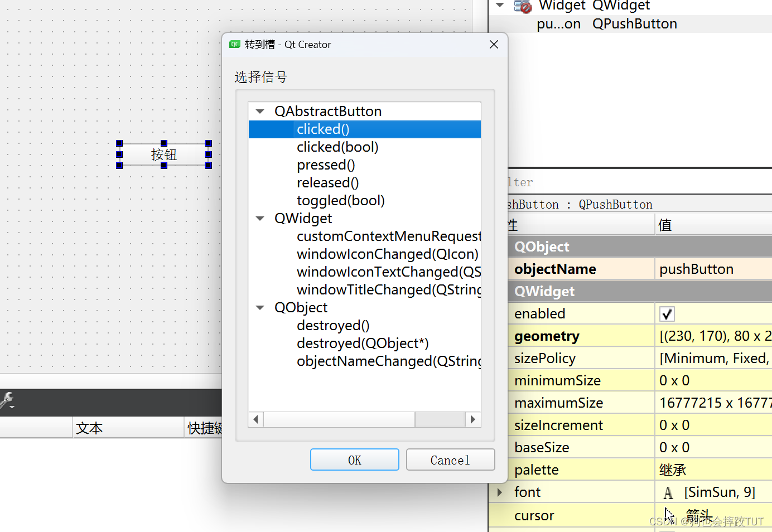
Task: Select the released() signal
Action: (328, 183)
